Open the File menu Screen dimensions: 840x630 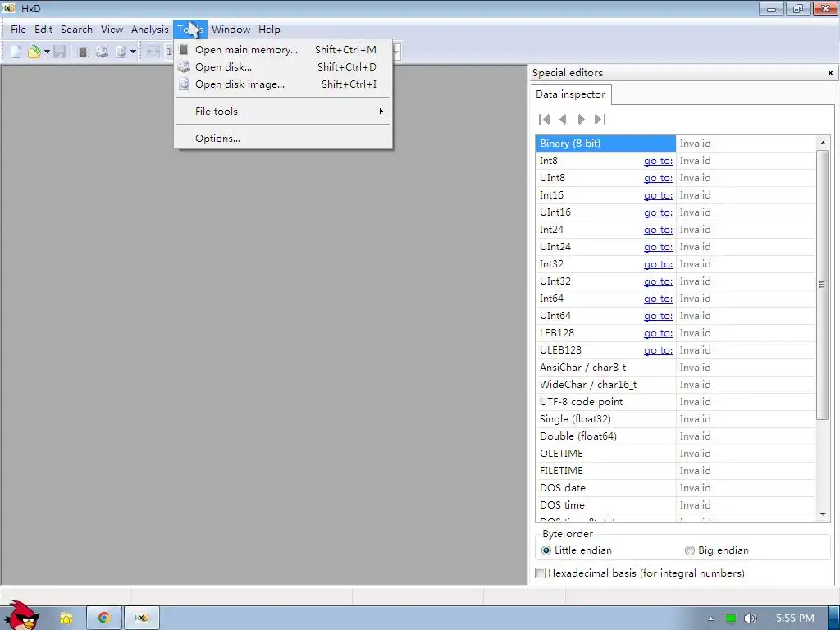point(18,30)
